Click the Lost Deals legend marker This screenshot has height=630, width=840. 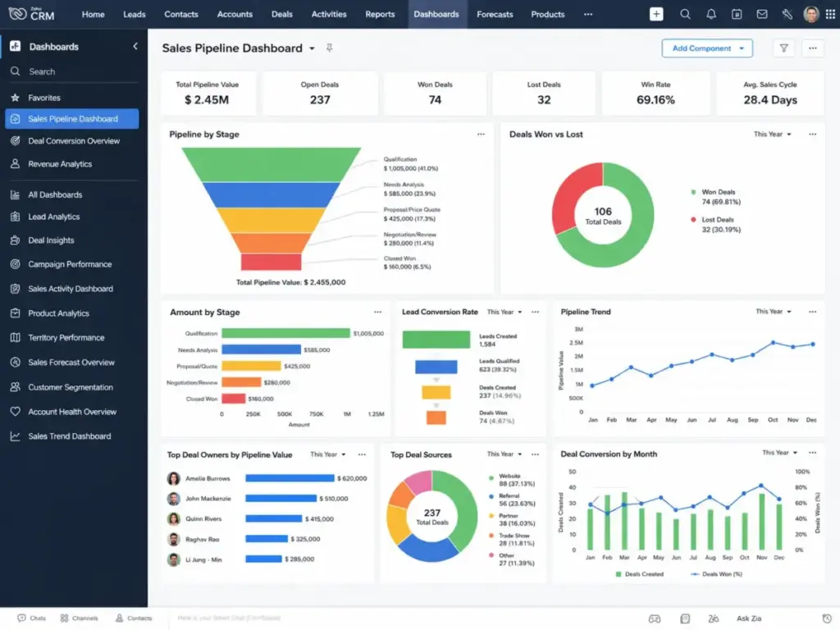click(x=693, y=220)
